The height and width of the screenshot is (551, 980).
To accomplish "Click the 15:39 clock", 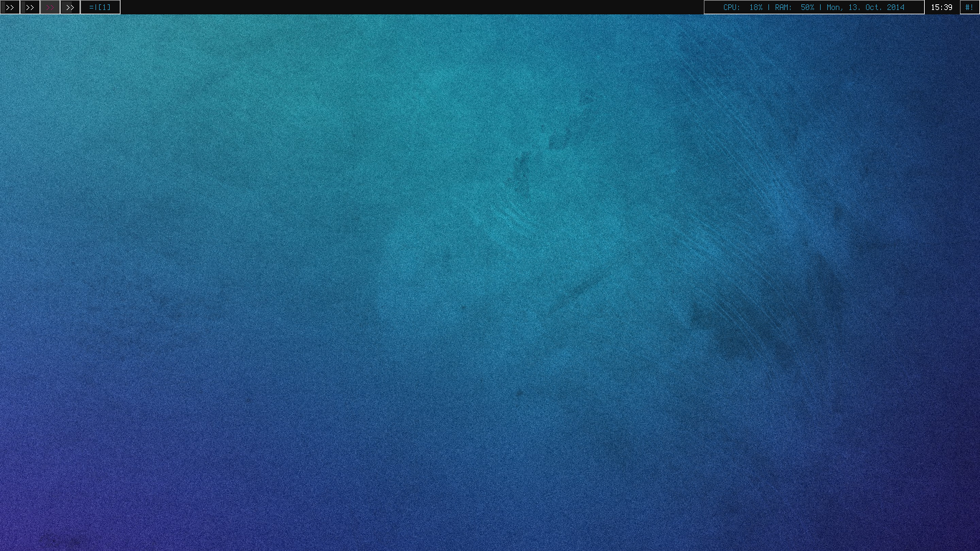I will coord(941,7).
